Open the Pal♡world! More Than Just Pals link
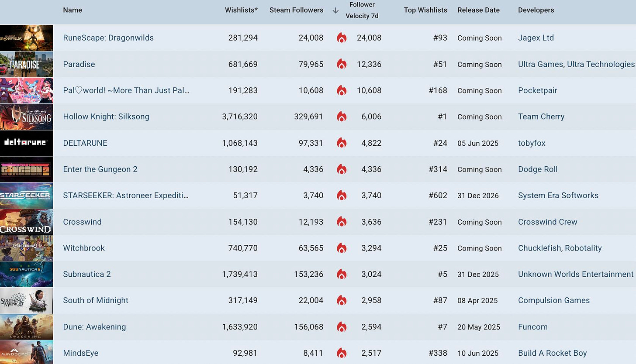The image size is (636, 364). point(126,90)
